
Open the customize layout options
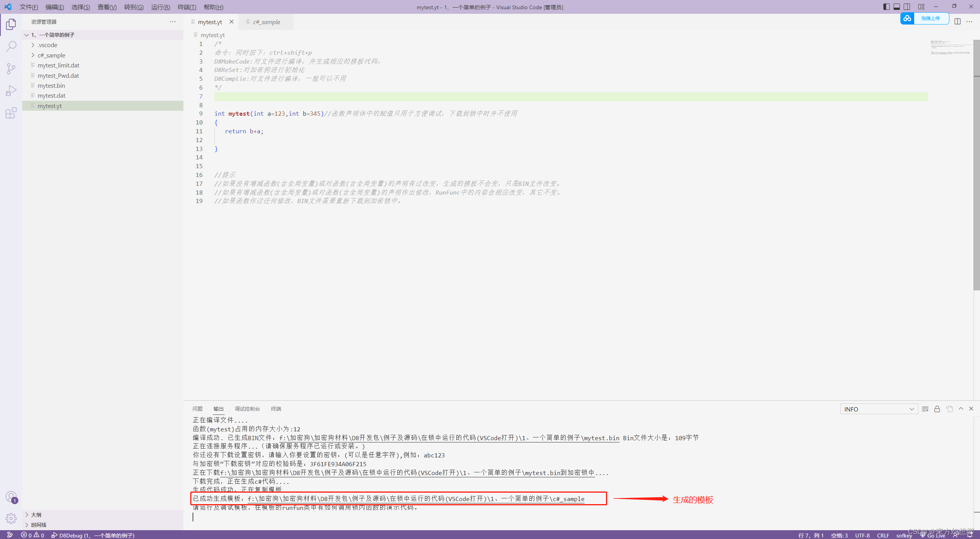[x=921, y=7]
